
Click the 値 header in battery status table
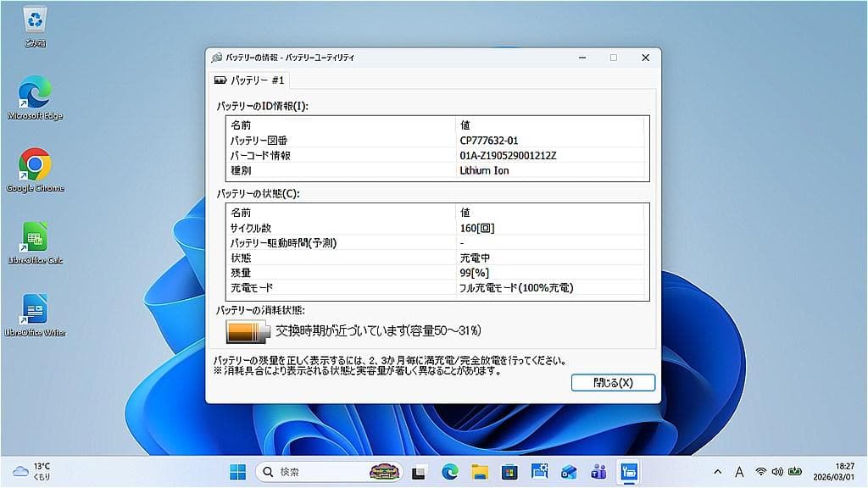pyautogui.click(x=465, y=213)
